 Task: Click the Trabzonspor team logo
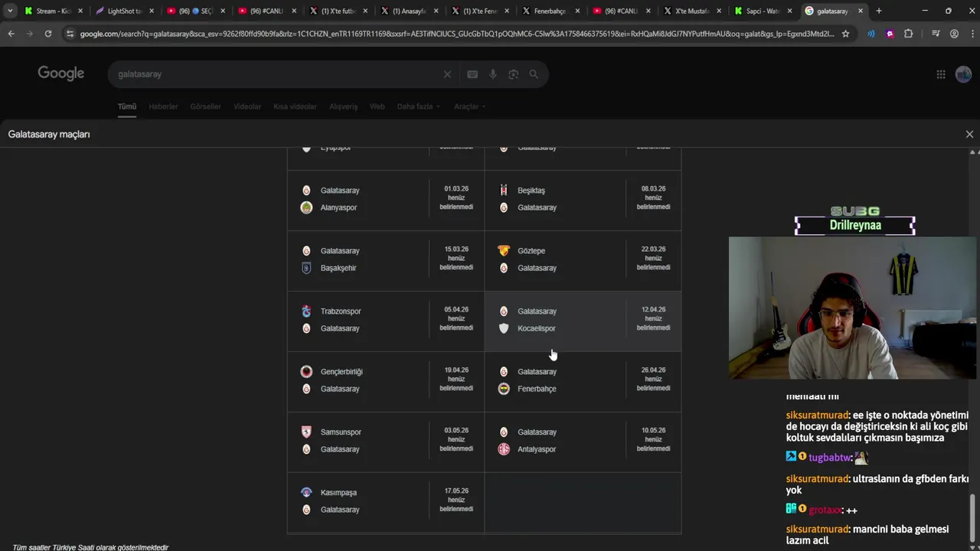click(x=306, y=311)
